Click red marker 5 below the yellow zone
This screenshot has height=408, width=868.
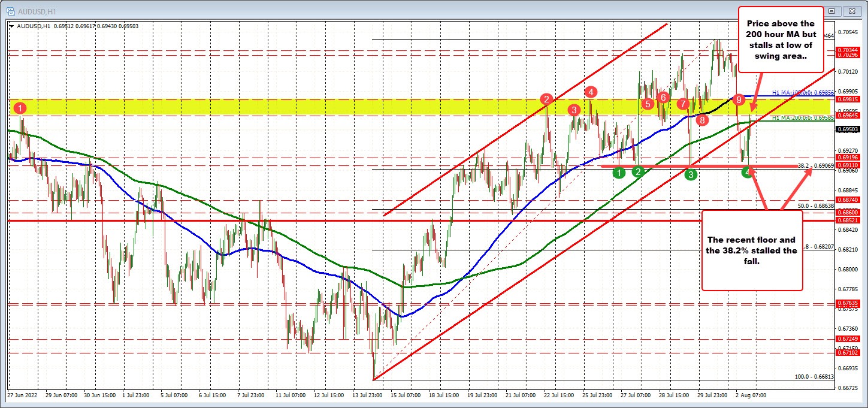(x=648, y=104)
